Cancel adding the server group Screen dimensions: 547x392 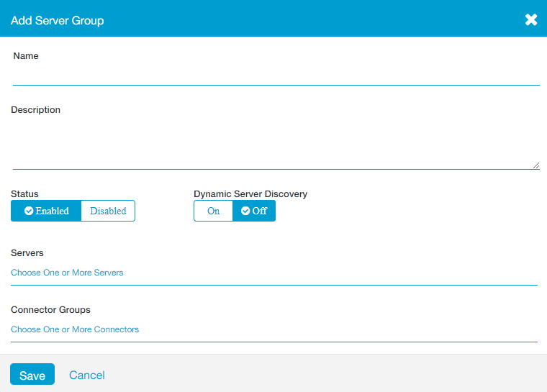(x=87, y=375)
